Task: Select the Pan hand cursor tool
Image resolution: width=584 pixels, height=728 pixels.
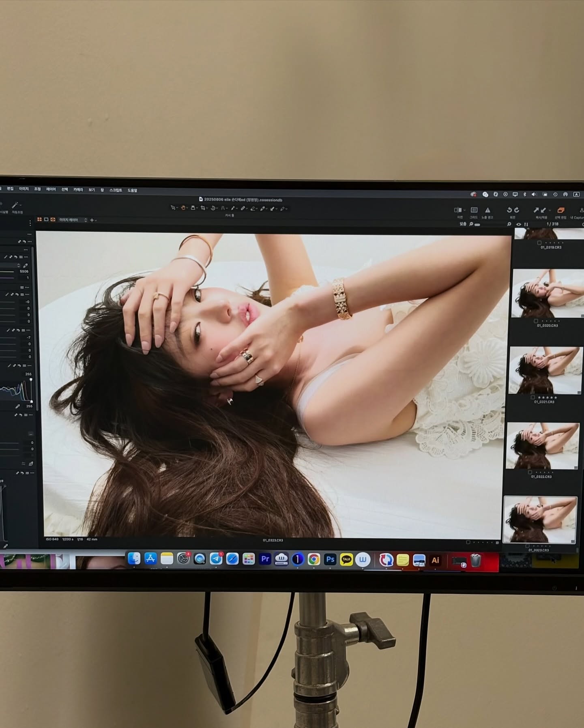Action: click(x=183, y=208)
